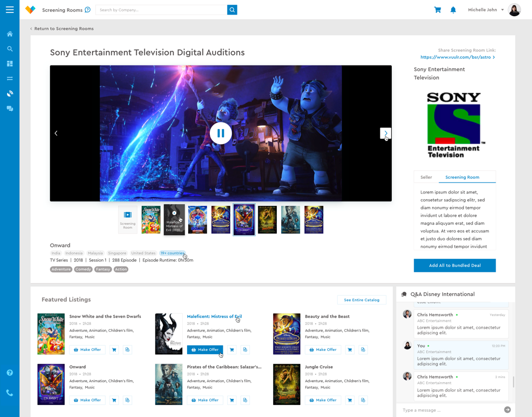Click the blue search magnifier button
The width and height of the screenshot is (532, 417).
pyautogui.click(x=232, y=10)
